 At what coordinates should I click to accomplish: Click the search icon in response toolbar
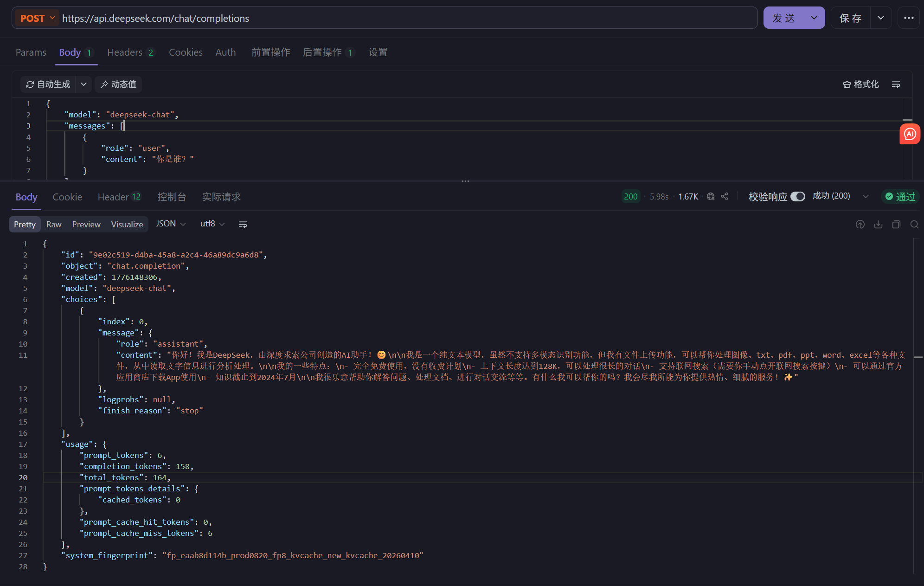coord(914,225)
